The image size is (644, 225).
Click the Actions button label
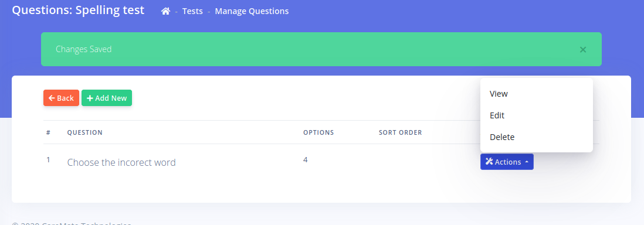coord(508,162)
